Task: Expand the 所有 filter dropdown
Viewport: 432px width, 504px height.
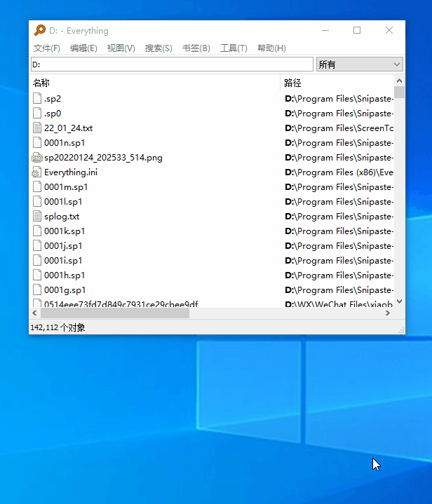Action: pyautogui.click(x=360, y=64)
